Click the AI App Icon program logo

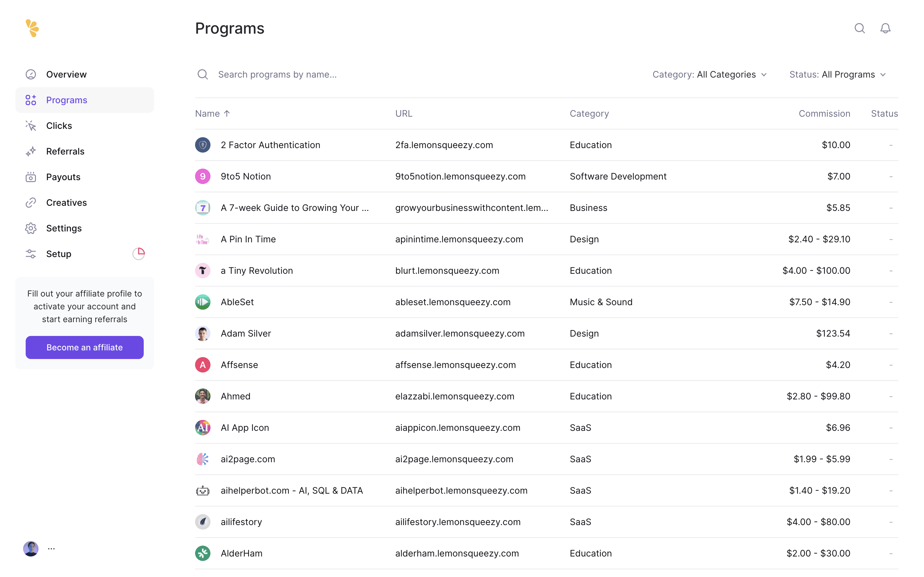203,427
